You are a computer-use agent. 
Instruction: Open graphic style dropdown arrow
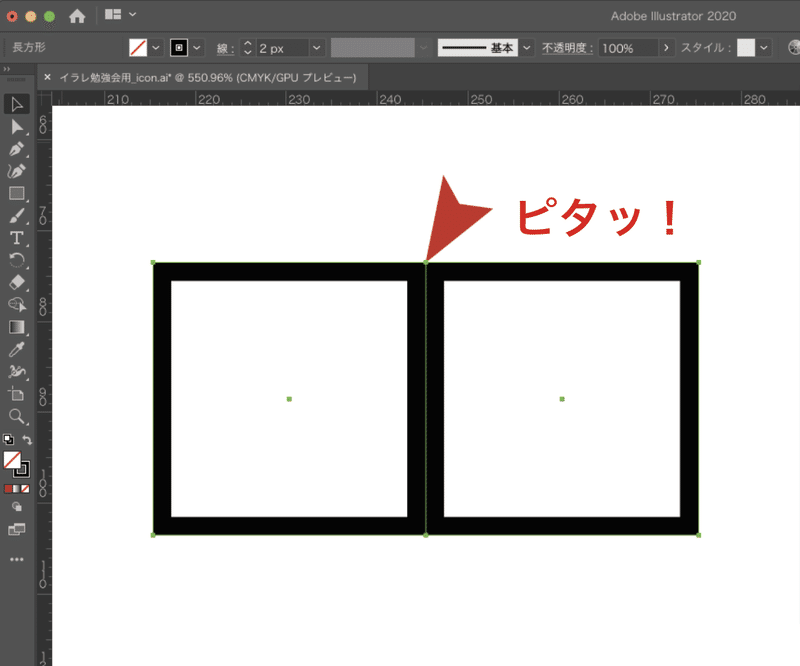[x=764, y=48]
